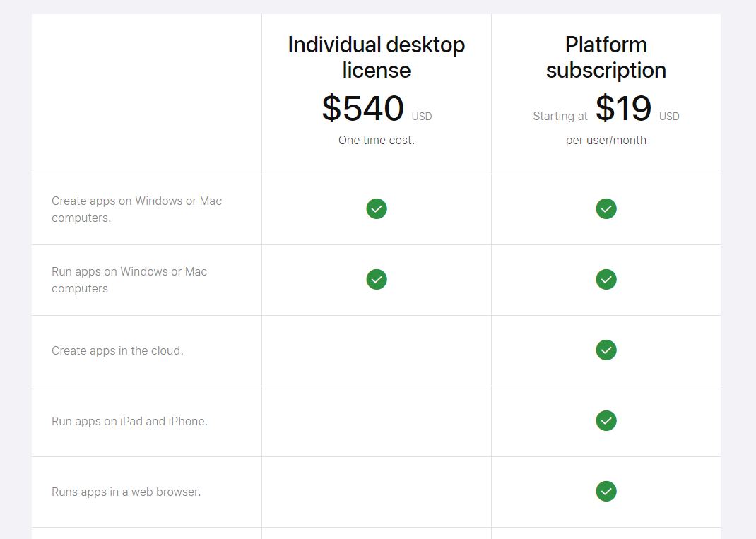Click checkmark for Run apps on Windows under Individual desktop license
The height and width of the screenshot is (539, 756).
(x=377, y=280)
